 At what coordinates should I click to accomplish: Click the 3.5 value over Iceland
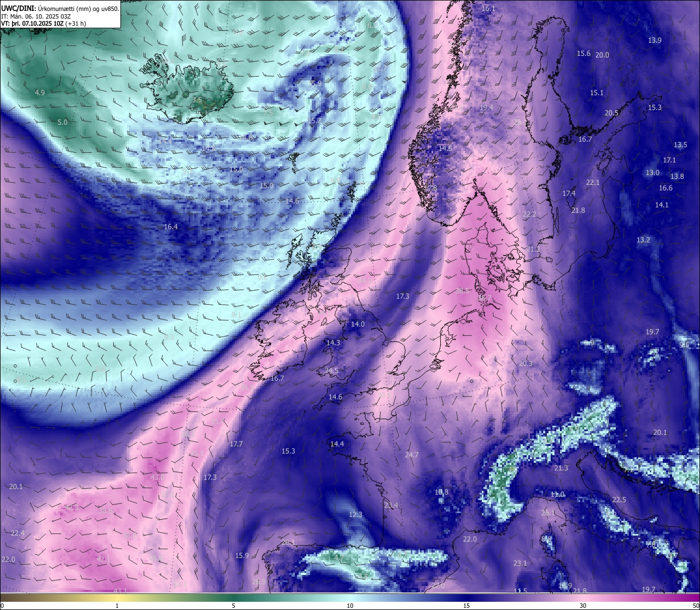[x=197, y=100]
